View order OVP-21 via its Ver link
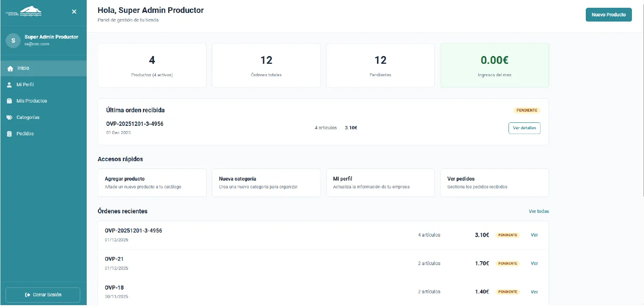Image resolution: width=644 pixels, height=306 pixels. 534,263
